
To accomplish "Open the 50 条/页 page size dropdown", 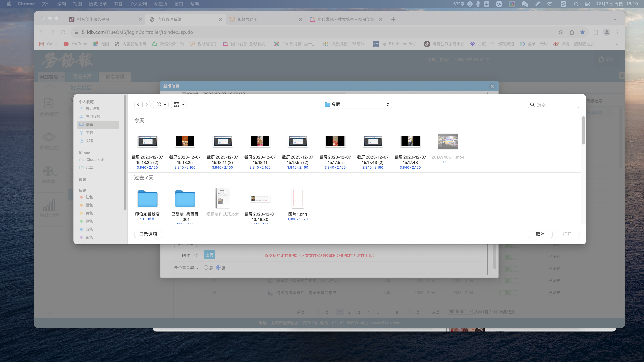I will (x=460, y=312).
